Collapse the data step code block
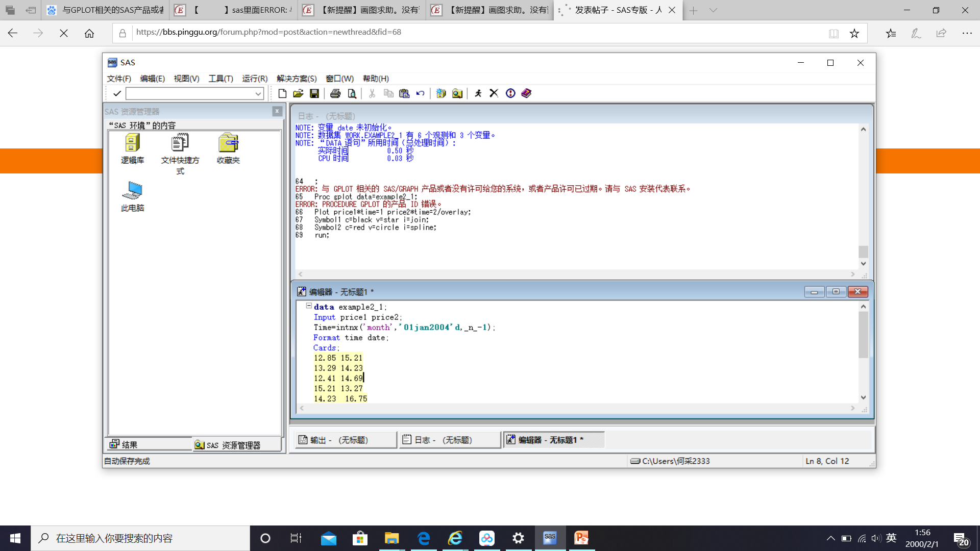The height and width of the screenshot is (551, 980). tap(309, 306)
